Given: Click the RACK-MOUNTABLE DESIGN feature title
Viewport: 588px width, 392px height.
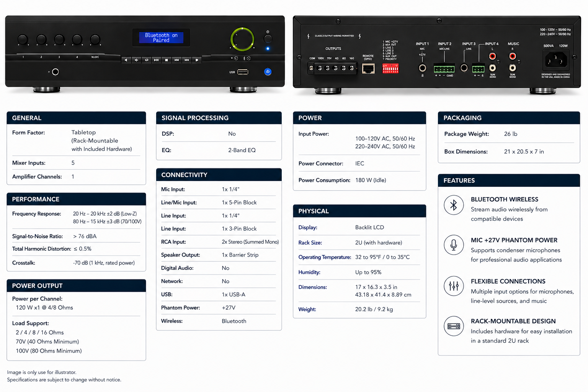Looking at the screenshot, I should tap(513, 321).
